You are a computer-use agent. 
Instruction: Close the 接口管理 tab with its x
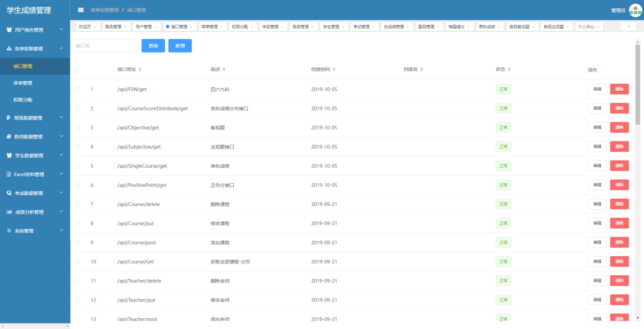point(191,27)
